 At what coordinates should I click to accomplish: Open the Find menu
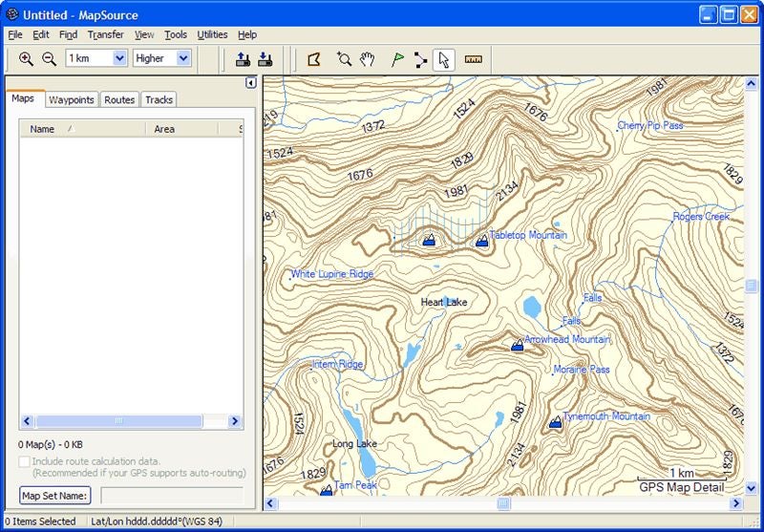tap(68, 34)
